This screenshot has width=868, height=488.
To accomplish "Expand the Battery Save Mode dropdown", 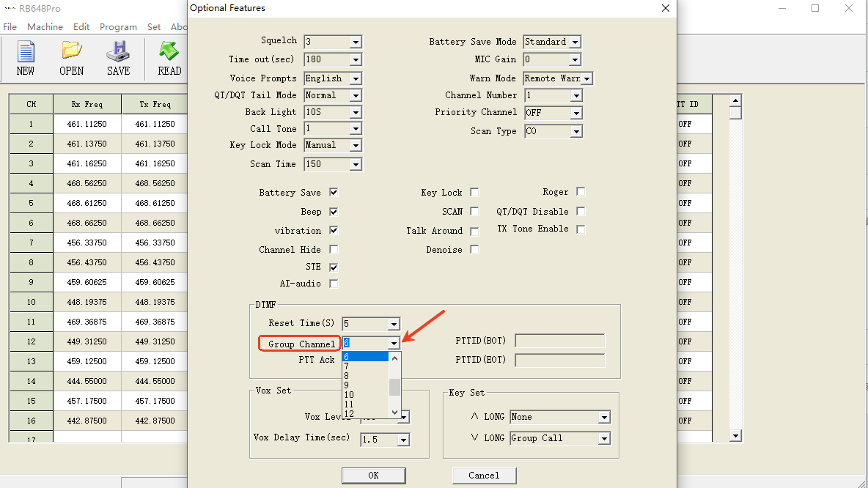I will 575,42.
